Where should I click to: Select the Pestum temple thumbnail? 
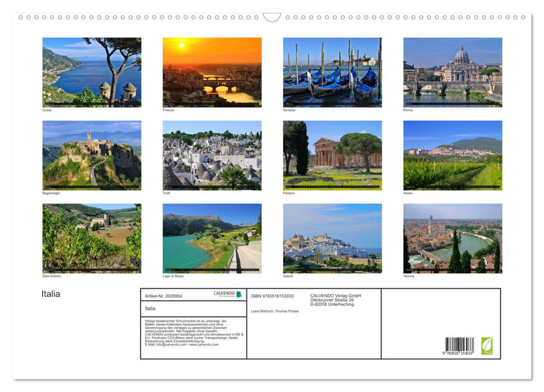pyautogui.click(x=332, y=153)
